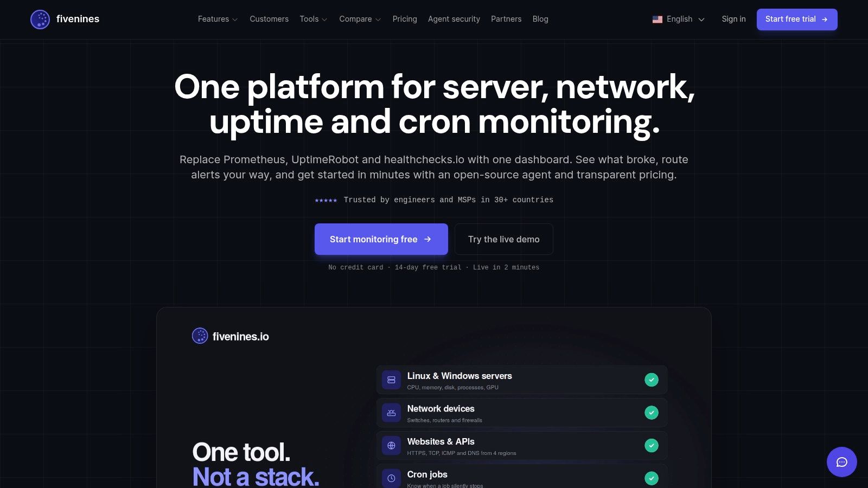The image size is (868, 488).
Task: Click Try the live demo button
Action: 504,239
